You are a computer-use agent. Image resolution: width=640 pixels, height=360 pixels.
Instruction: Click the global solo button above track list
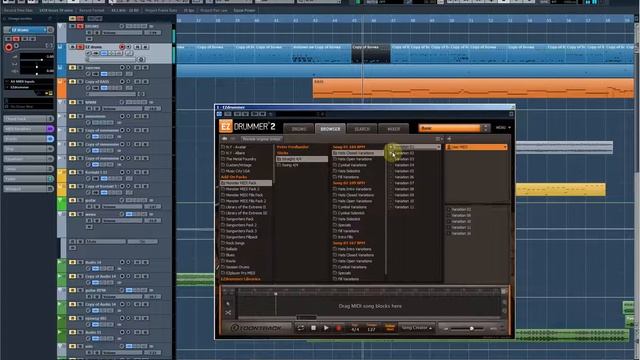point(80,18)
